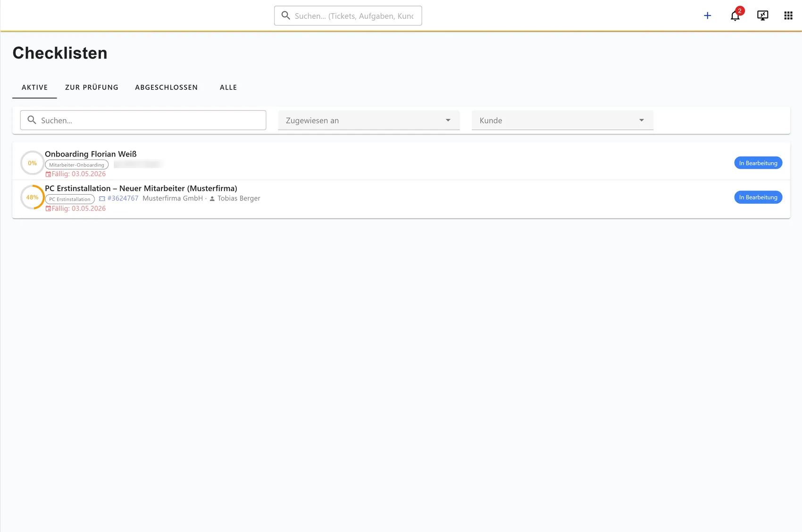Click the person icon beside Tobias Berger
The width and height of the screenshot is (802, 532).
pyautogui.click(x=212, y=199)
